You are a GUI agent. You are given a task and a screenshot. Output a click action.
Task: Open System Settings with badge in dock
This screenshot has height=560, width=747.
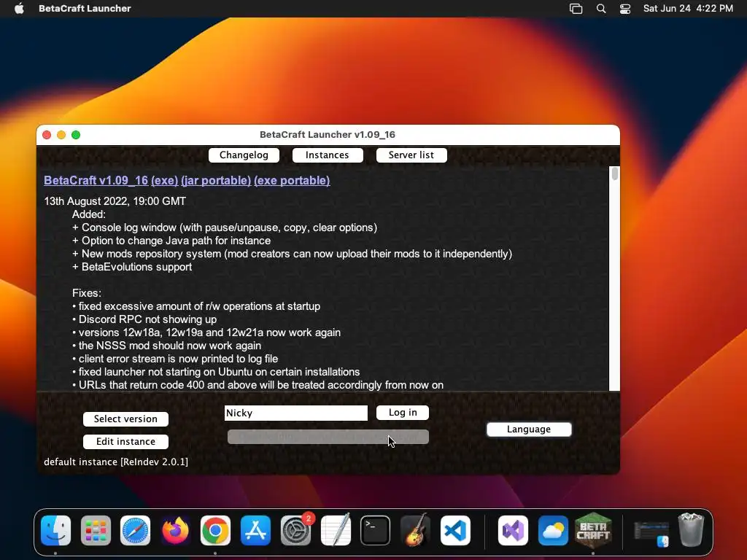(x=295, y=531)
